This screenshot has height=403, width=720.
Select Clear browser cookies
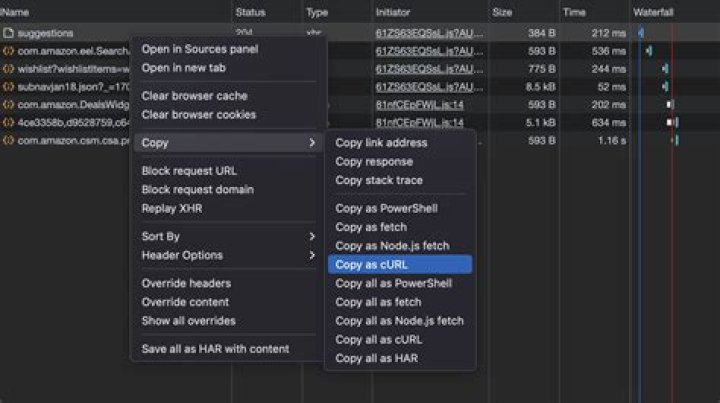tap(199, 115)
